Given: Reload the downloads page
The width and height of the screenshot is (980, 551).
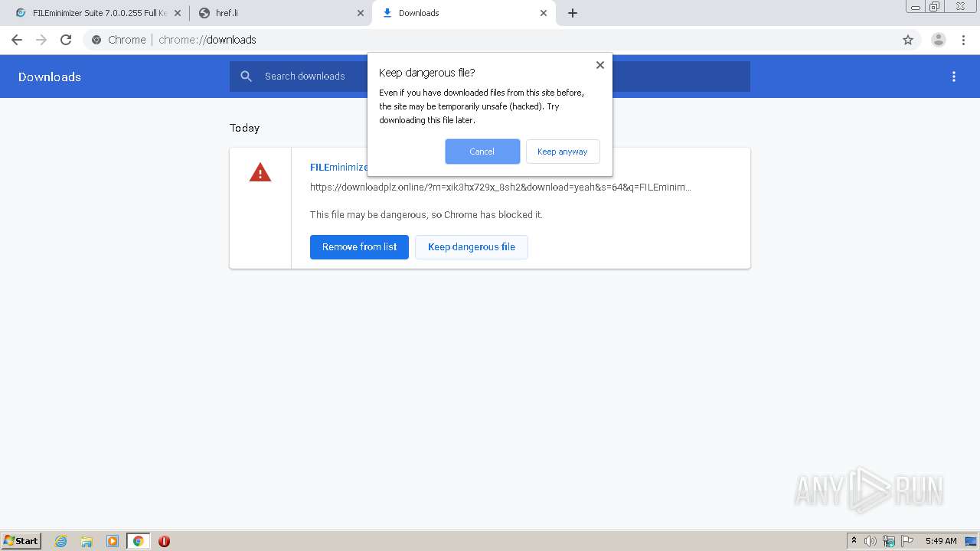Looking at the screenshot, I should (x=66, y=40).
